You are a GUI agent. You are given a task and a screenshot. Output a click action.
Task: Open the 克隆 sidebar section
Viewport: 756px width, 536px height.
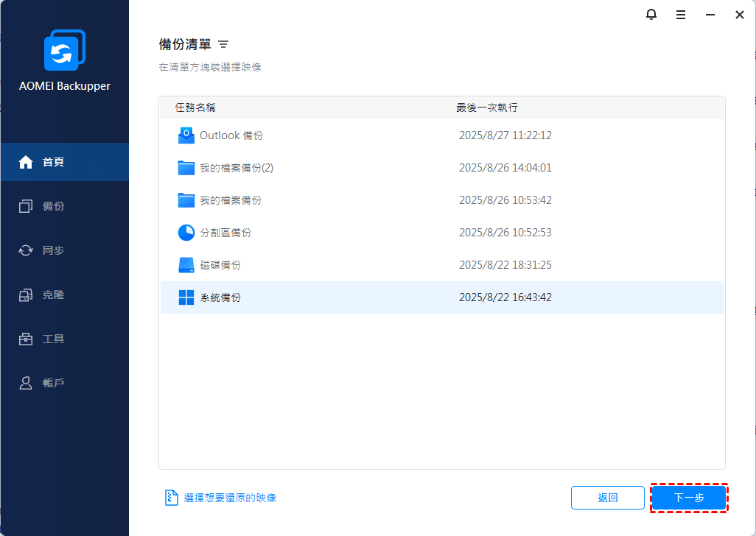[x=54, y=295]
